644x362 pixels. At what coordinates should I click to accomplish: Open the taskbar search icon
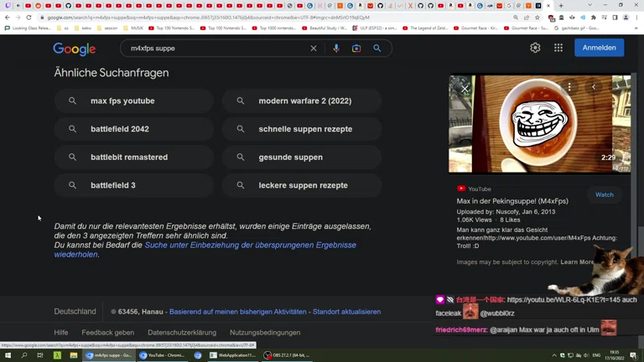tap(23, 355)
